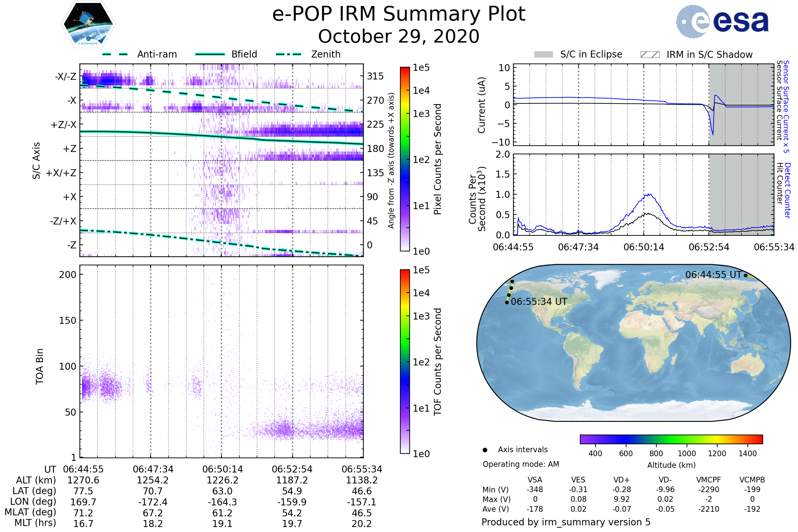
Task: Click the gray S/C in Eclipse legend patch
Action: [x=543, y=55]
